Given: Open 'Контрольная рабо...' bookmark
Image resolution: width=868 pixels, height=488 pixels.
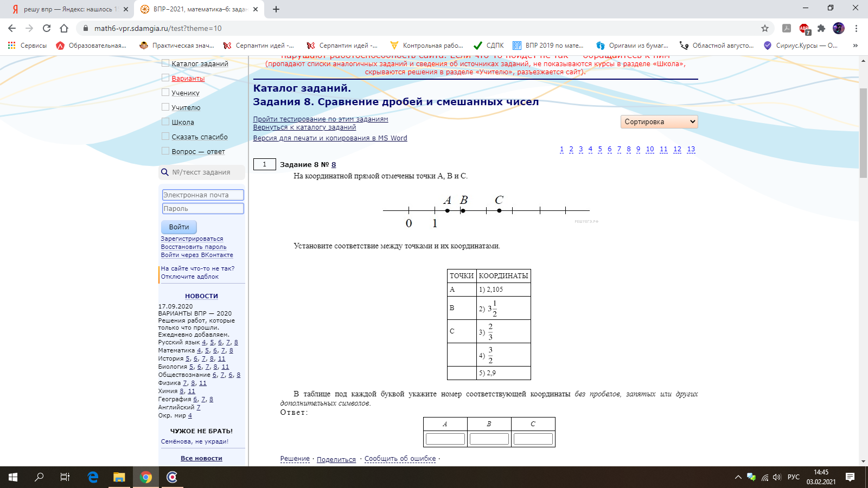Looking at the screenshot, I should click(x=426, y=46).
